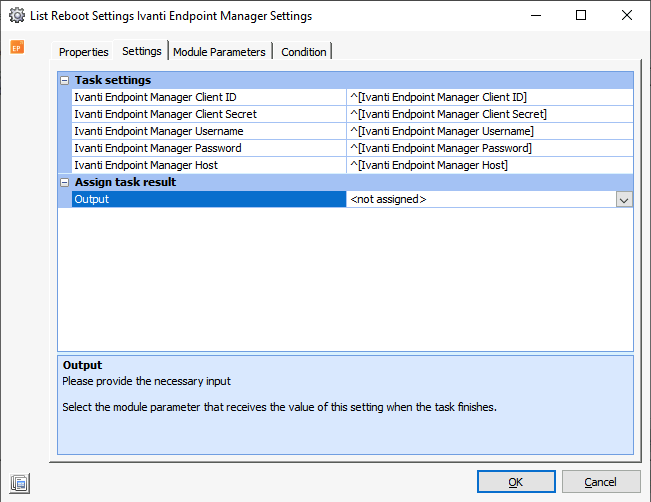The width and height of the screenshot is (651, 502).
Task: Click the Task settings header text
Action: 113,80
